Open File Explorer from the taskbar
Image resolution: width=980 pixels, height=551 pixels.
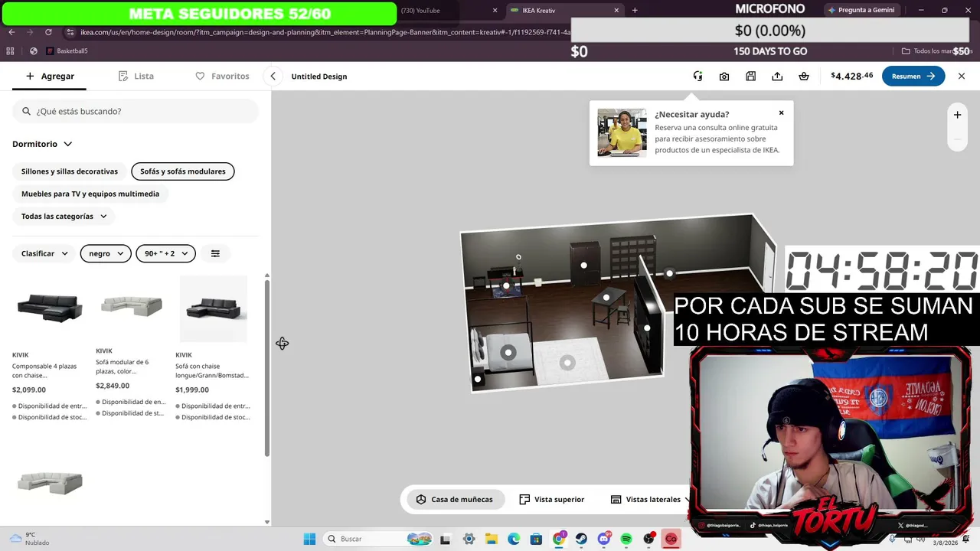pyautogui.click(x=491, y=539)
